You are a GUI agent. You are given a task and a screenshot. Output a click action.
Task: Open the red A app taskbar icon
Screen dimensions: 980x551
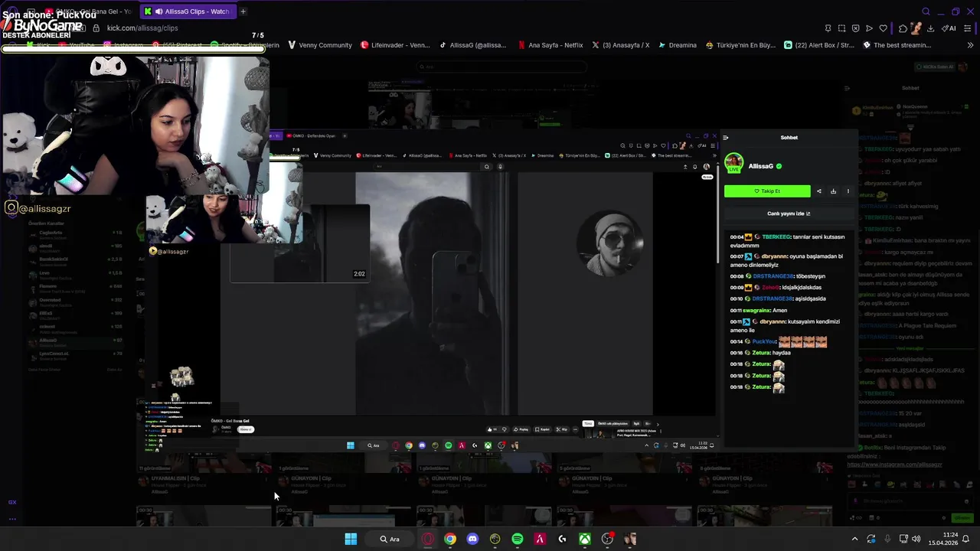(x=540, y=539)
